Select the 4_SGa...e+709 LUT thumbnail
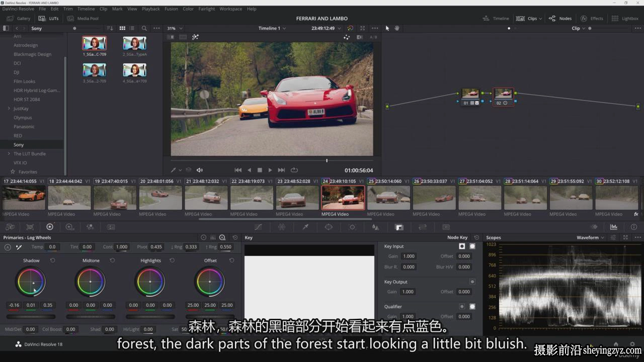644x362 pixels. pyautogui.click(x=135, y=70)
